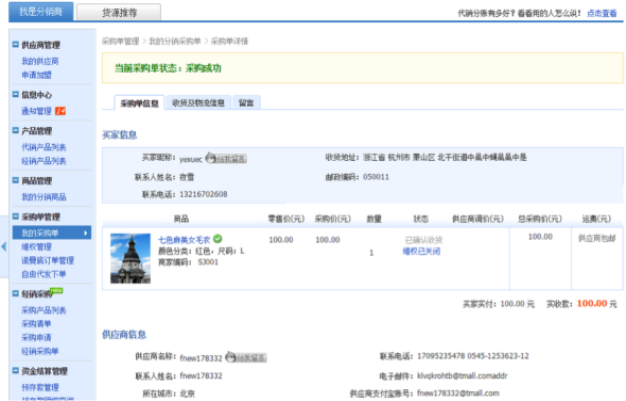626x401 pixels.
Task: Click the orange notification count badge
Action: click(61, 110)
